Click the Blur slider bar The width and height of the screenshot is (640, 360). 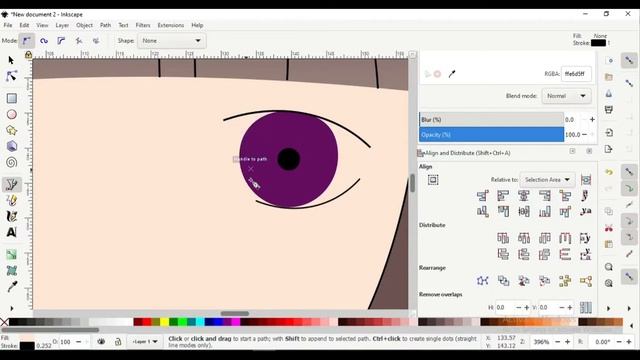491,120
